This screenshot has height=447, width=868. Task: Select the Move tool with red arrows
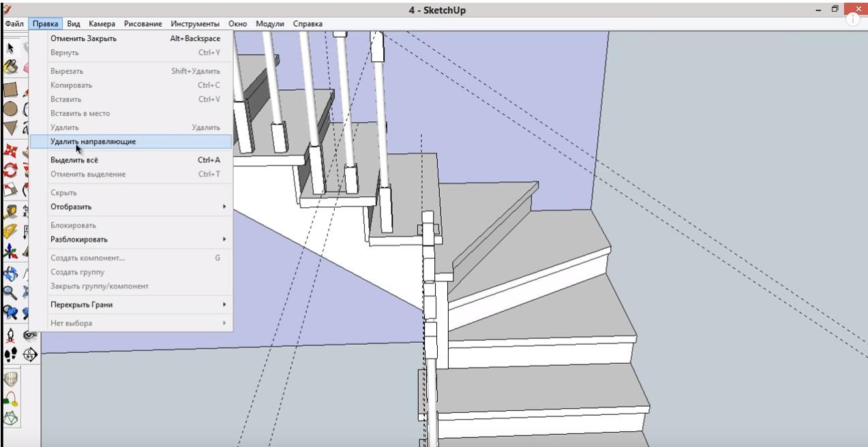[x=10, y=151]
